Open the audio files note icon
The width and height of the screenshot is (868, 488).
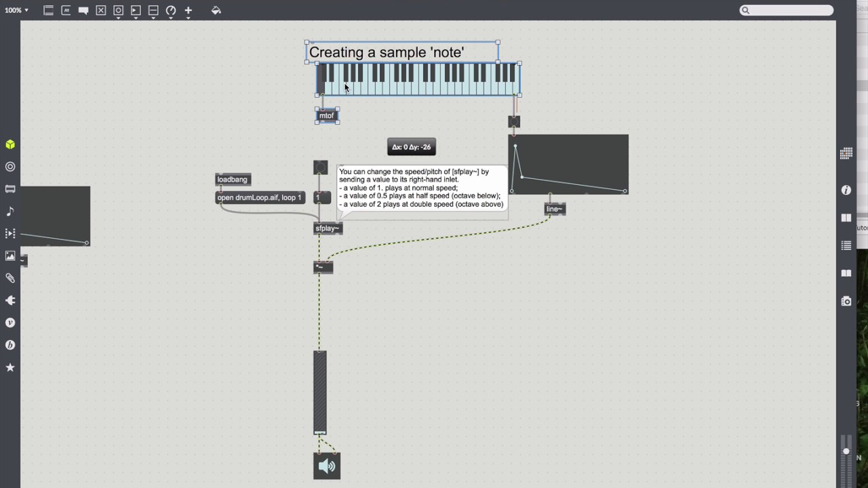pos(10,211)
